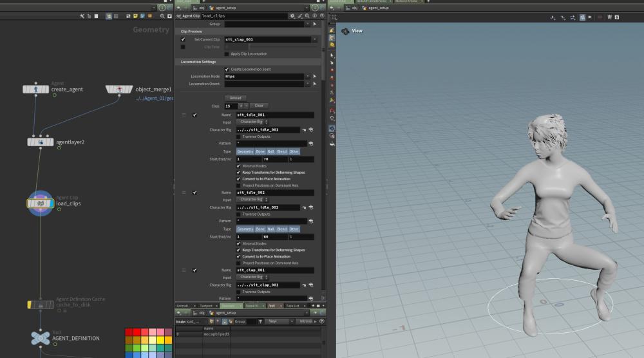Screen dimensions: 644x358
Task: Open the parameter gear settings menu
Action: (x=292, y=15)
